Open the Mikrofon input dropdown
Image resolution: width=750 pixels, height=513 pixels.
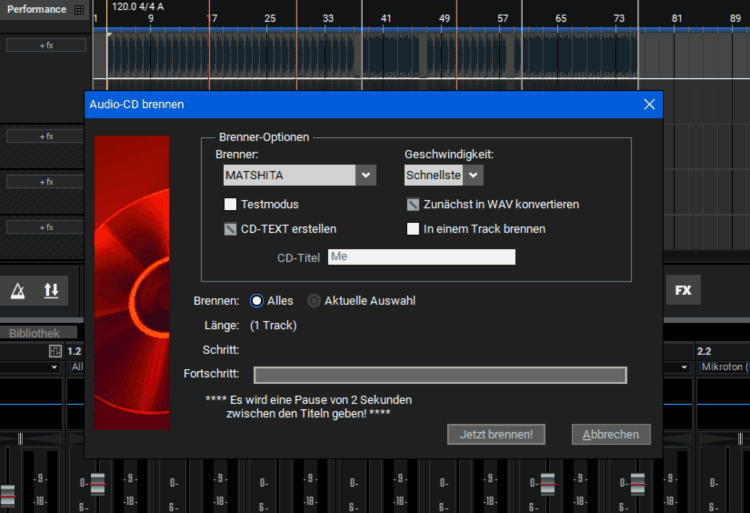point(722,367)
